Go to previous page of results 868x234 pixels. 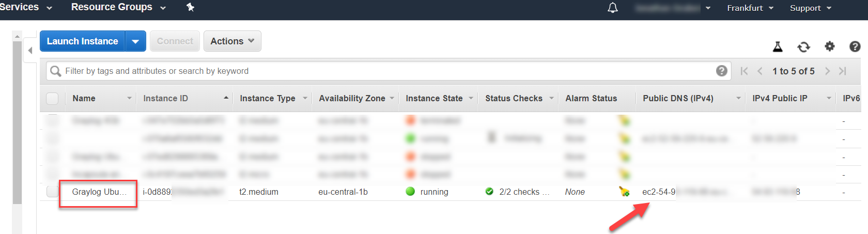click(x=760, y=71)
